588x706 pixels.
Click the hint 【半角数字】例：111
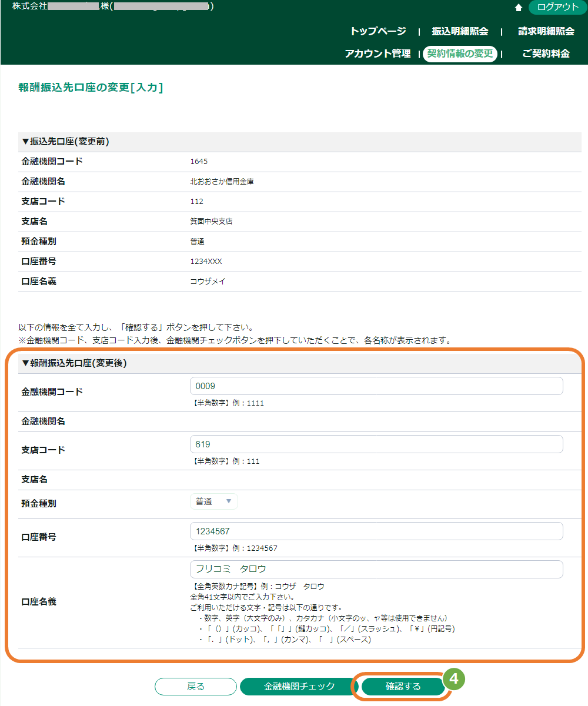click(x=226, y=461)
